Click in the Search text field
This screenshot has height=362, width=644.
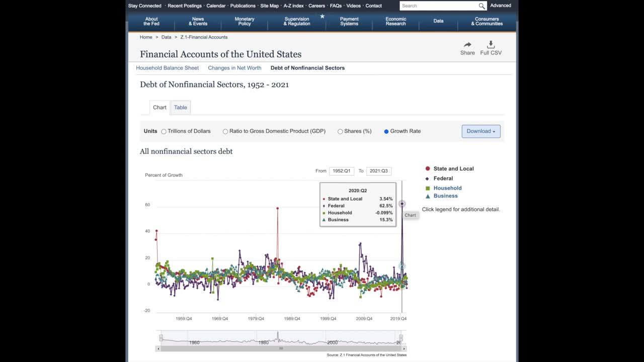click(438, 6)
